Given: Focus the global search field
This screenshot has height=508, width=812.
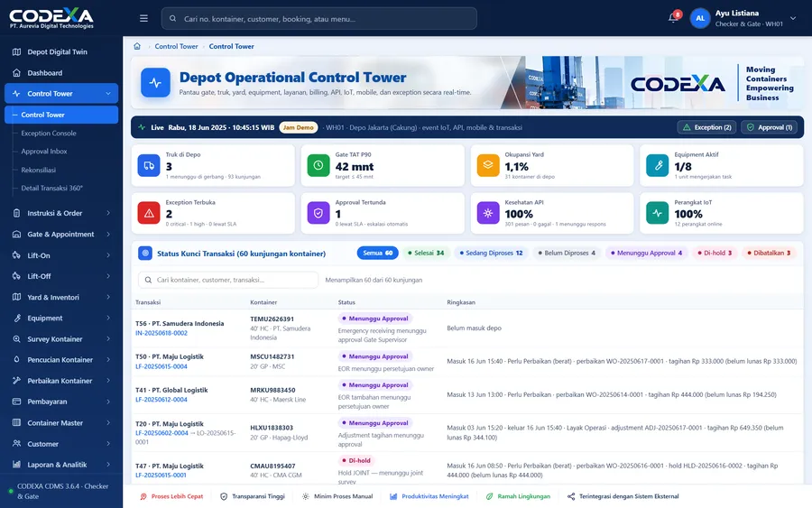Looking at the screenshot, I should [x=319, y=19].
